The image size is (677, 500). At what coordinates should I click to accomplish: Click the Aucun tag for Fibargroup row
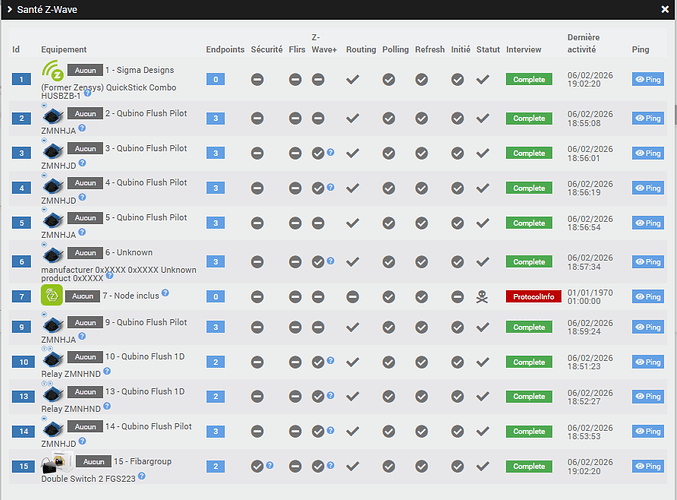[94, 462]
